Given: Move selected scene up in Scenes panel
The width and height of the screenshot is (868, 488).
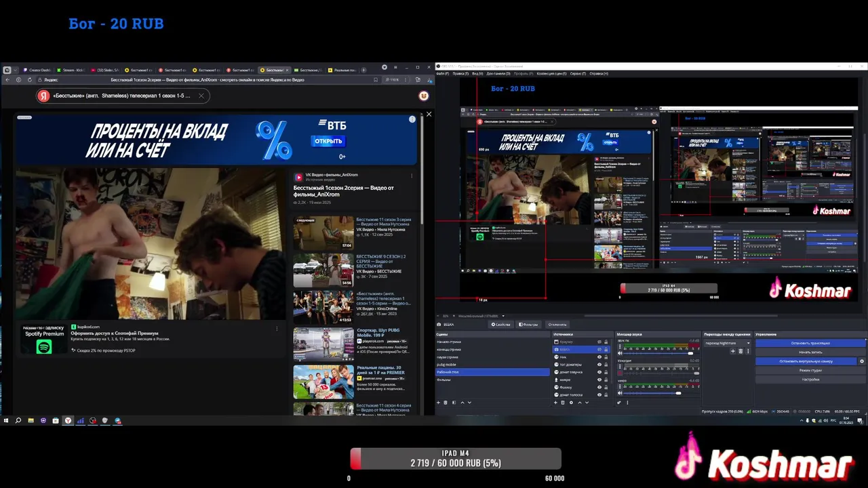Looking at the screenshot, I should pyautogui.click(x=462, y=402).
